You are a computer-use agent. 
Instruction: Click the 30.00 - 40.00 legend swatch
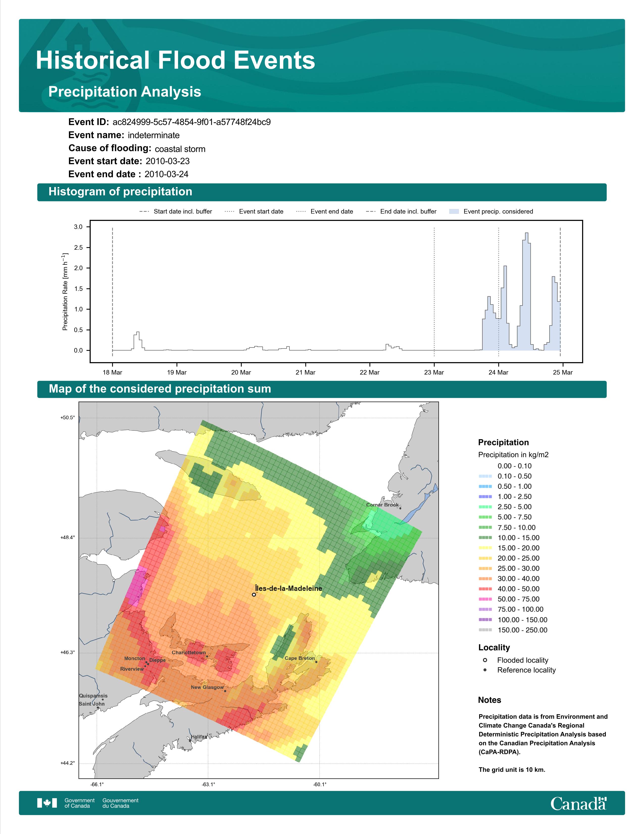tap(485, 578)
